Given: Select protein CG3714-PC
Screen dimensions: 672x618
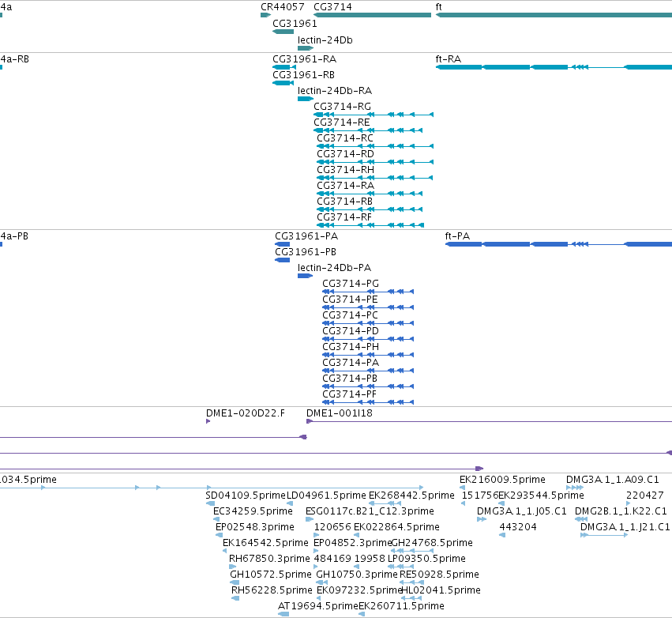Looking at the screenshot, I should [x=368, y=324].
